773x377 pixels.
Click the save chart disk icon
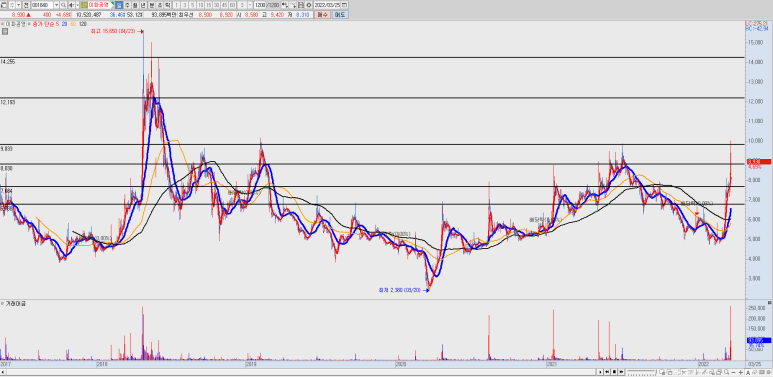tap(301, 4)
